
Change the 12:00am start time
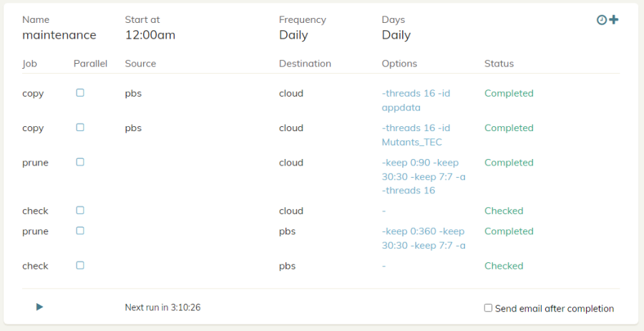[150, 34]
